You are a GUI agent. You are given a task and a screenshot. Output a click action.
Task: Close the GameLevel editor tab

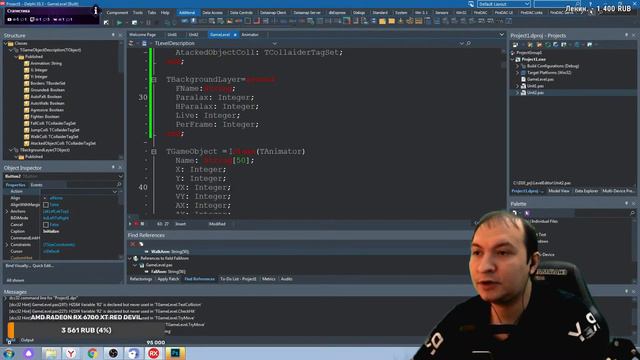[x=235, y=35]
